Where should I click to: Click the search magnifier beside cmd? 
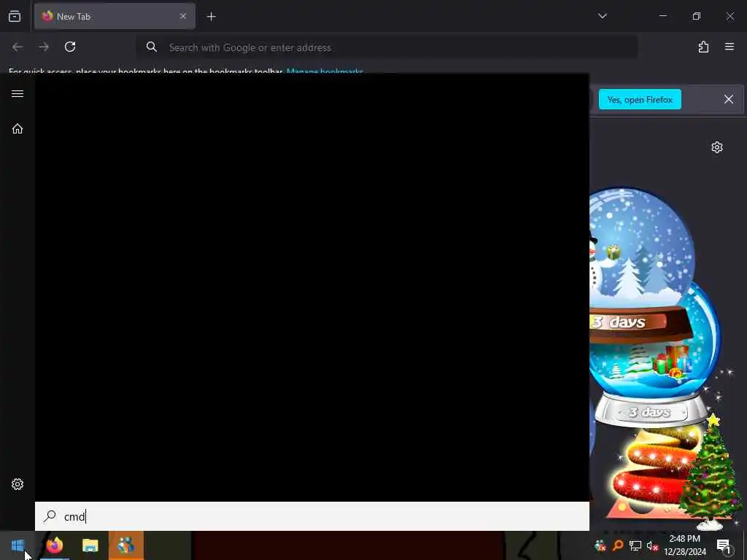point(50,516)
